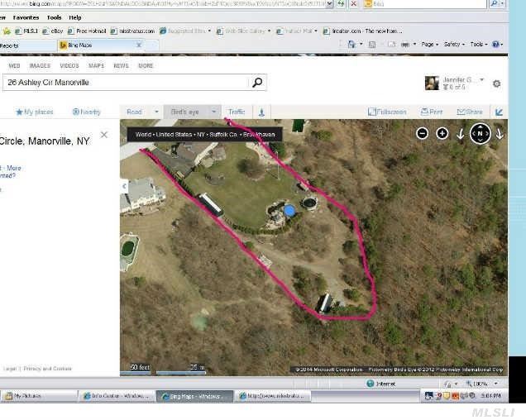
Task: Expand the Bird's eye view dropdown arrow
Action: coord(213,112)
